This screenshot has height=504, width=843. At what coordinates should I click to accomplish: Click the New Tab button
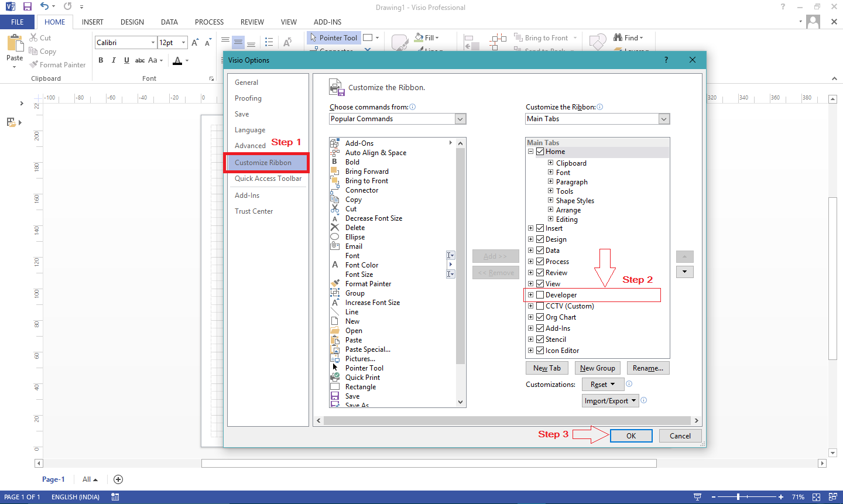pyautogui.click(x=546, y=368)
